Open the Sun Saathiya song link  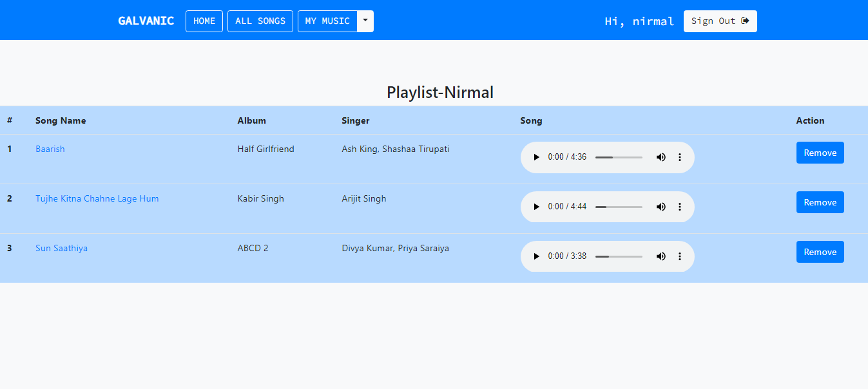pyautogui.click(x=62, y=248)
